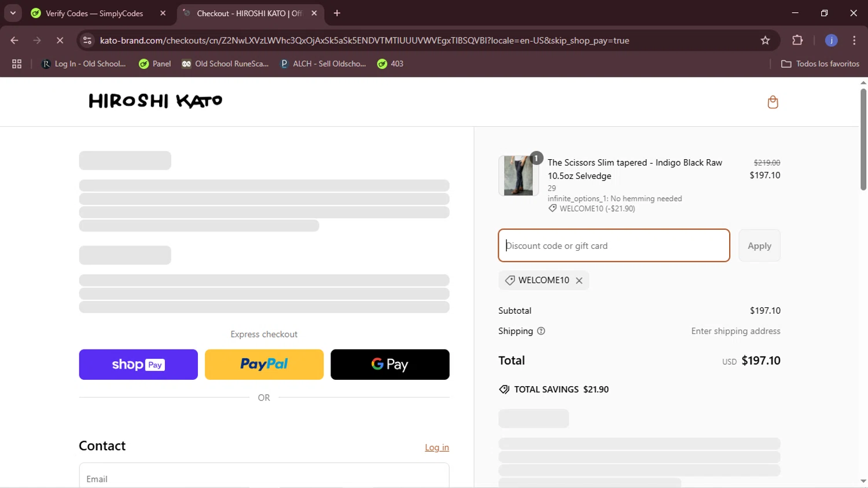868x488 pixels.
Task: Go forward to the next page
Action: click(x=37, y=41)
